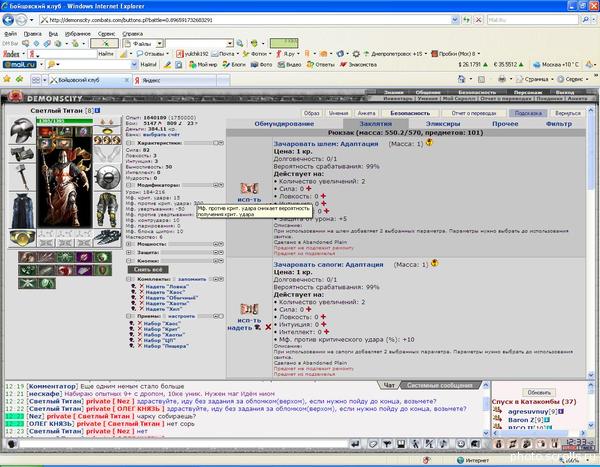Toggle the Характеристики section checkbox

[x=129, y=143]
